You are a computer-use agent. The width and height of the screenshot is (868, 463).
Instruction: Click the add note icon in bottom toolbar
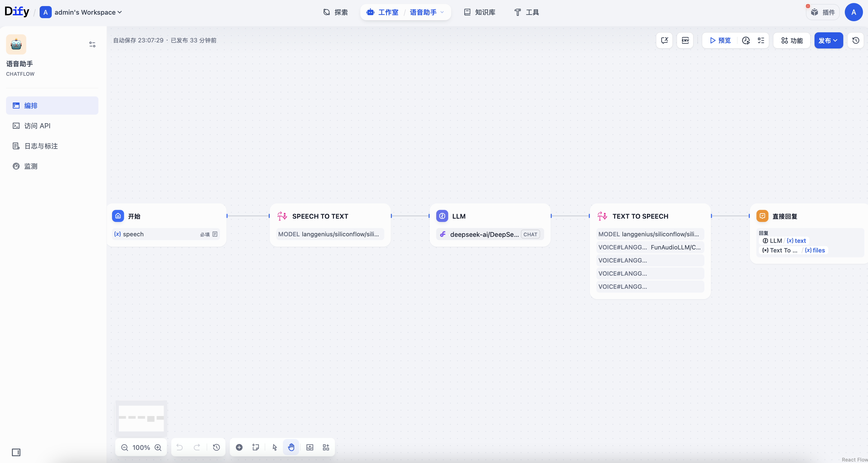point(255,447)
